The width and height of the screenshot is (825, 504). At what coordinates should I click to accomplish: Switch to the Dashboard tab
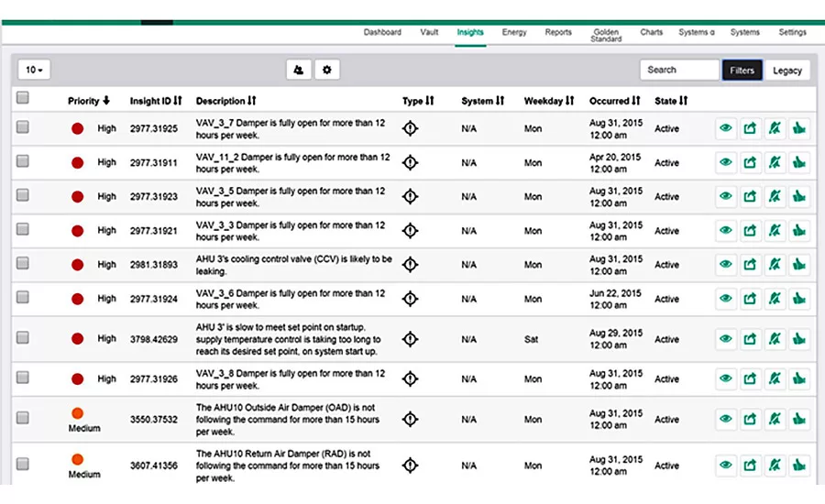click(382, 32)
